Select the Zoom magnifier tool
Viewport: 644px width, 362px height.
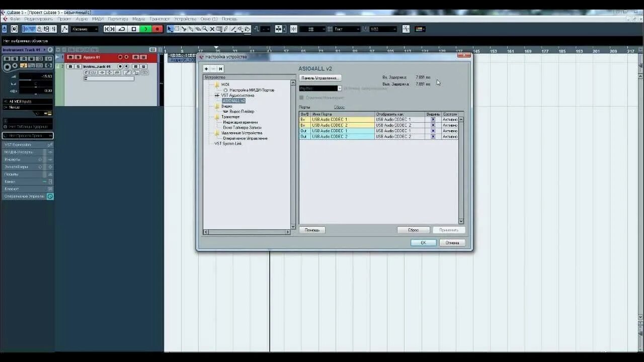pyautogui.click(x=205, y=29)
